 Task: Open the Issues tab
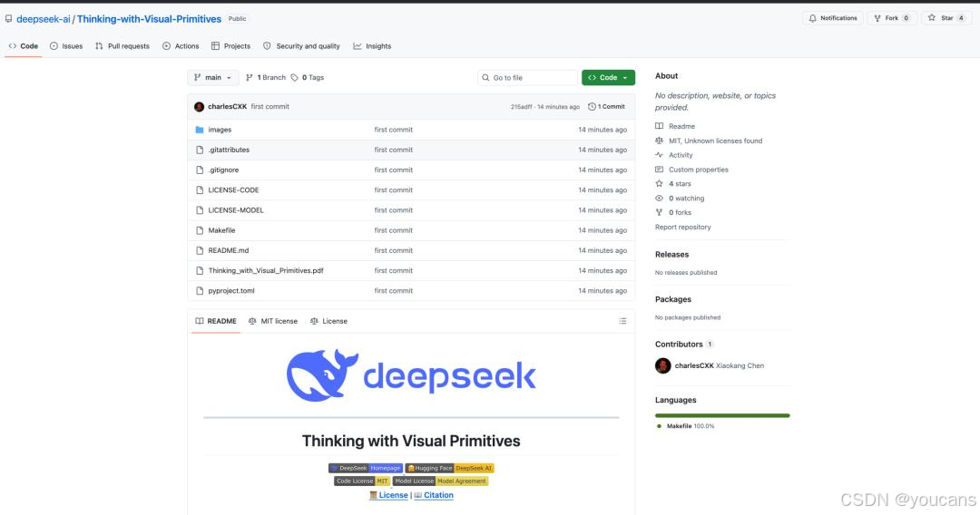(x=66, y=46)
